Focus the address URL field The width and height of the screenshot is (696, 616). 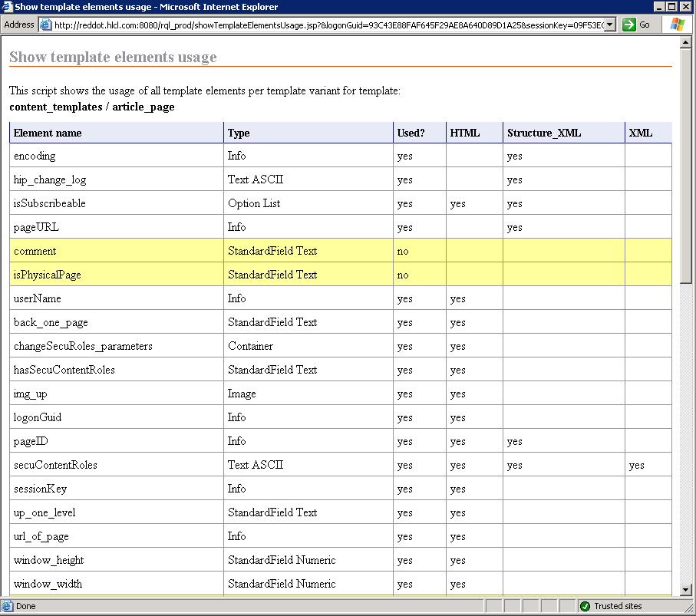coord(328,25)
